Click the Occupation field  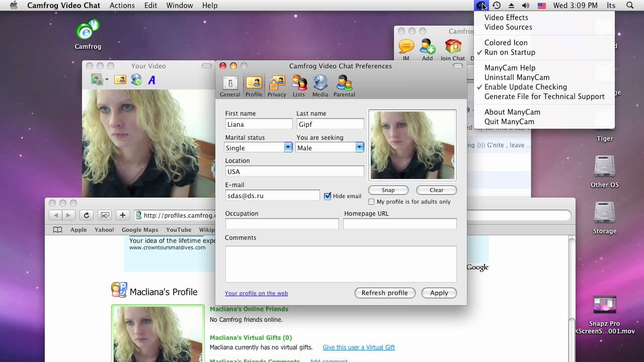[282, 224]
